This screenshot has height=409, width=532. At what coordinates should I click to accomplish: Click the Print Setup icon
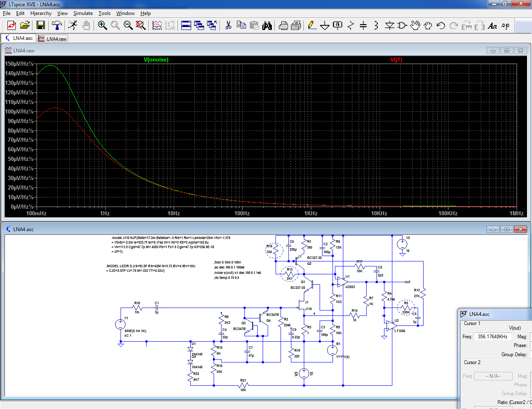[296, 25]
